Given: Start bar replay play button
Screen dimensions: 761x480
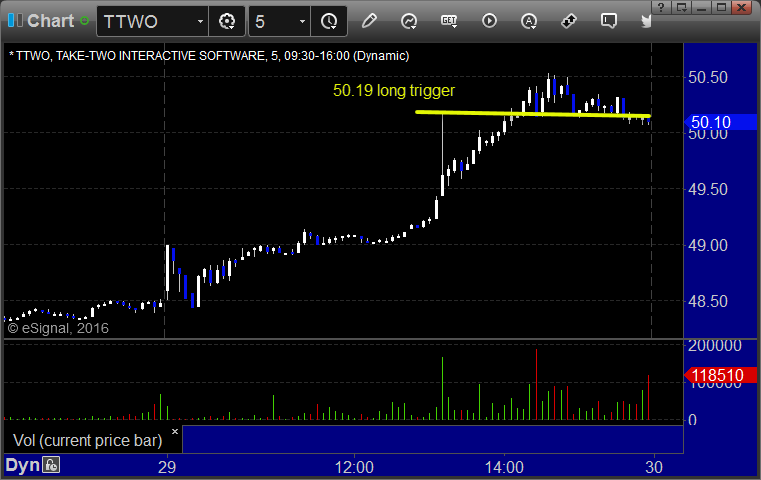Looking at the screenshot, I should pos(489,21).
